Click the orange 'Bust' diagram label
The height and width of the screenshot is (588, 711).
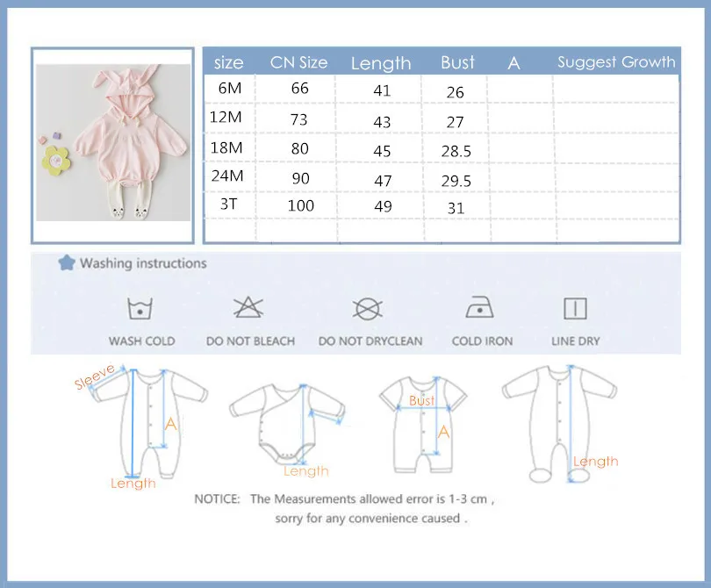[421, 400]
